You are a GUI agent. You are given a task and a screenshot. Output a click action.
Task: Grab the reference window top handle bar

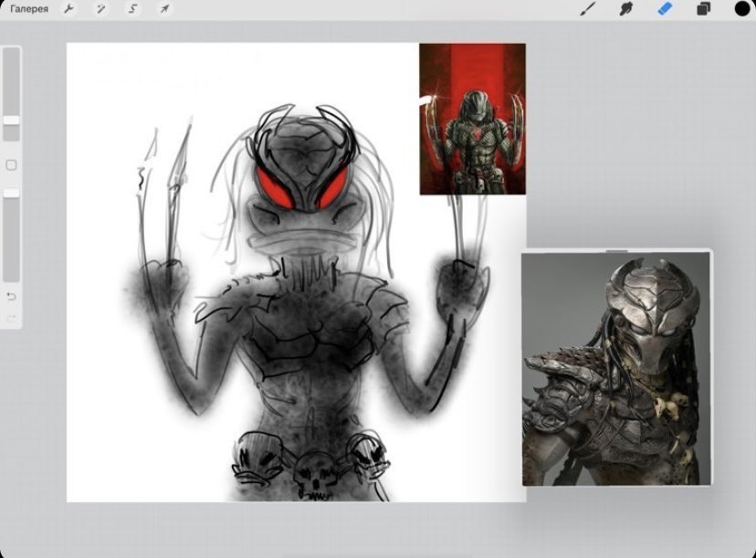click(616, 251)
